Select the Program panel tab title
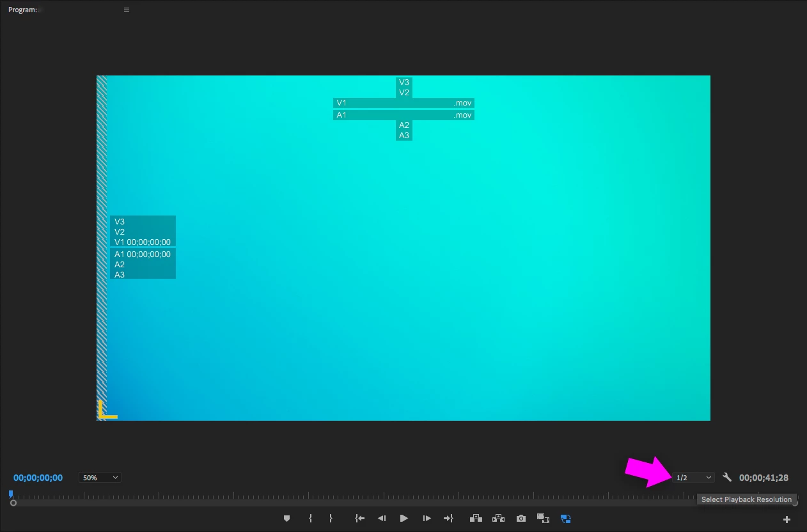Image resolution: width=807 pixels, height=532 pixels. pyautogui.click(x=23, y=10)
